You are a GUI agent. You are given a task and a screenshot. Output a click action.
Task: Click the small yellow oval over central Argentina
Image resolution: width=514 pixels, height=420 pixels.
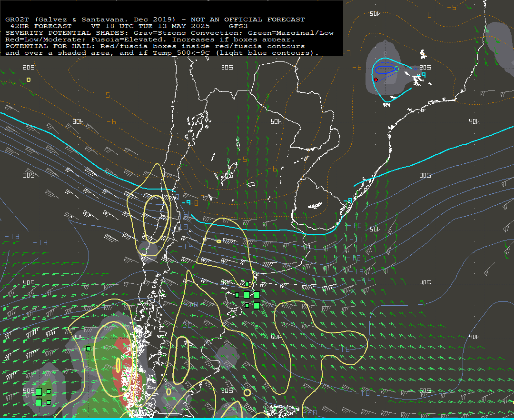pyautogui.click(x=218, y=241)
